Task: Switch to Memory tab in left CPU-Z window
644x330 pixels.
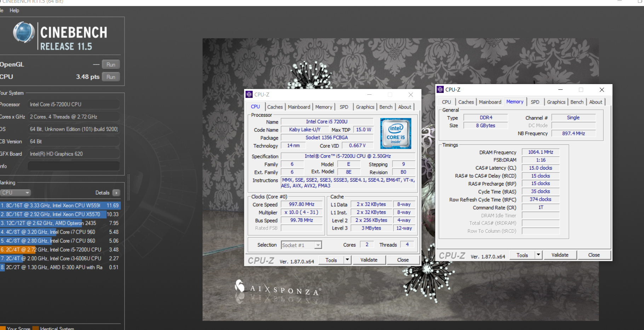Action: tap(324, 107)
